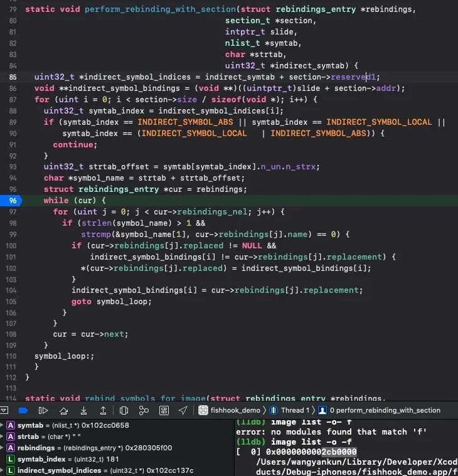Click the next member on line 108
The height and width of the screenshot is (476, 458).
[114, 334]
